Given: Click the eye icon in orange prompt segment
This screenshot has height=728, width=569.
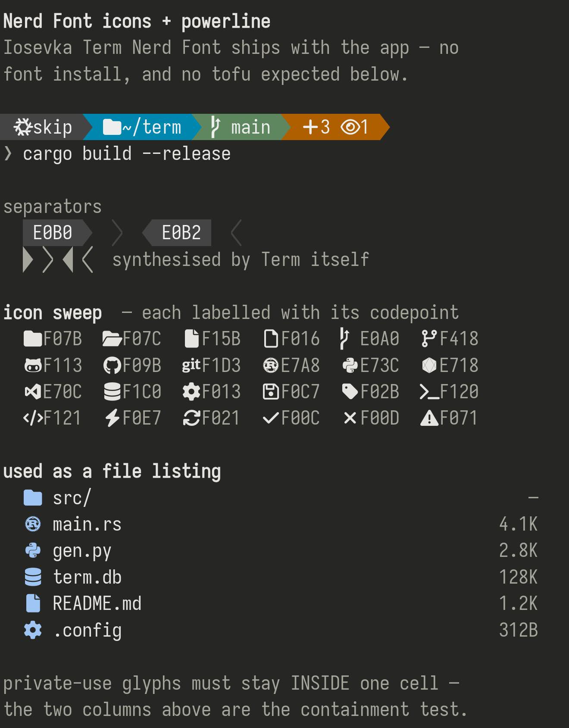Looking at the screenshot, I should tap(350, 127).
